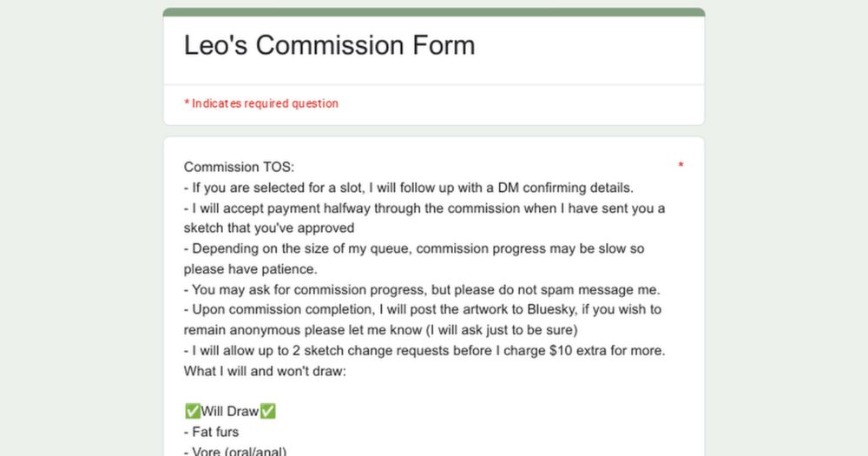
Task: Click the text "please have patience."
Action: tap(251, 269)
